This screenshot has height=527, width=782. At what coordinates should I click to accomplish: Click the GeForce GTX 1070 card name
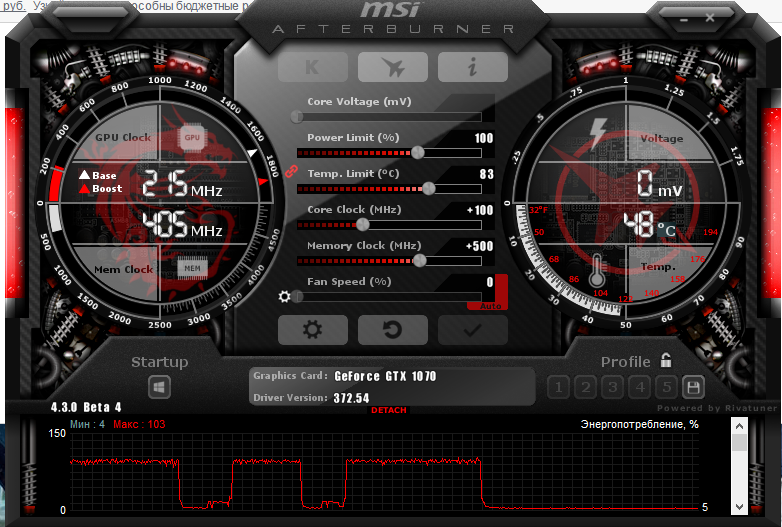(385, 376)
